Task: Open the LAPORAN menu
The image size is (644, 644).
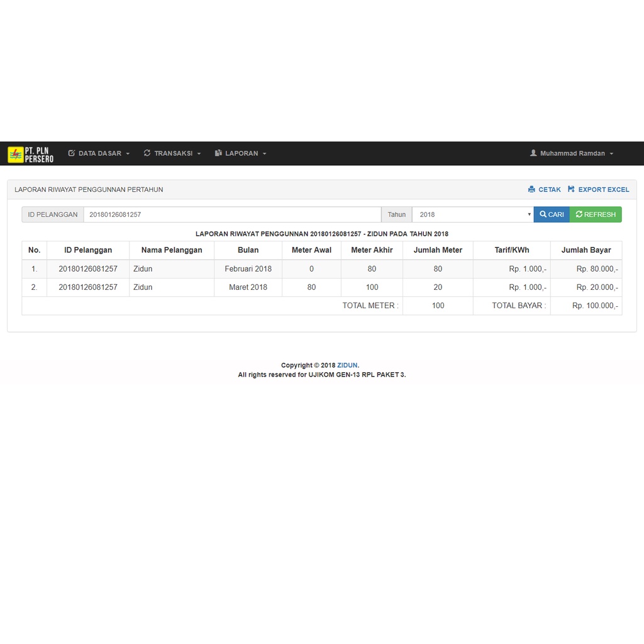Action: 241,153
